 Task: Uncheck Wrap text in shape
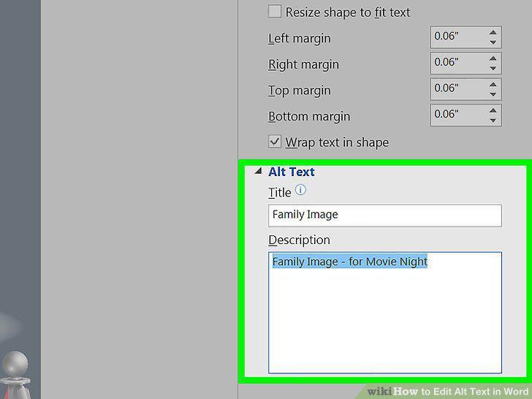(x=275, y=142)
